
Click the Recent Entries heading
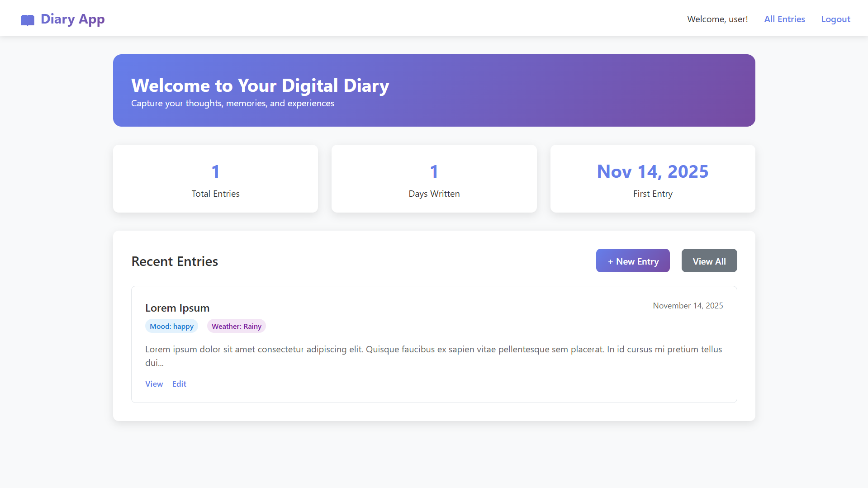pos(175,261)
